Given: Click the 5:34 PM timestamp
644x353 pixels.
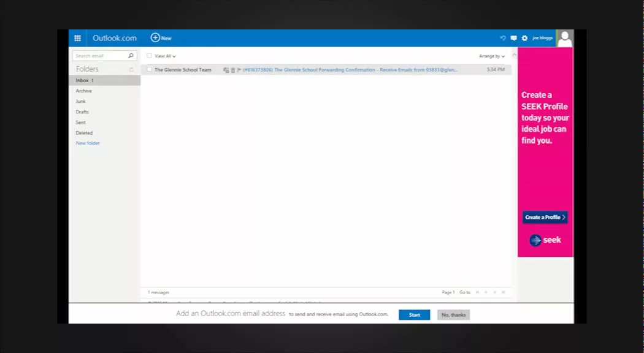Looking at the screenshot, I should 496,70.
